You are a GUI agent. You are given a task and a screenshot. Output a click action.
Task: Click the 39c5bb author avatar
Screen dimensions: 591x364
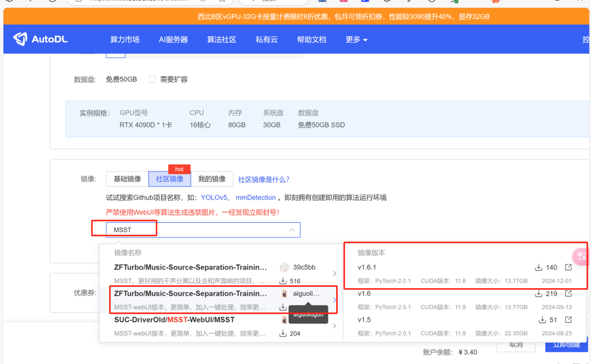tap(284, 268)
